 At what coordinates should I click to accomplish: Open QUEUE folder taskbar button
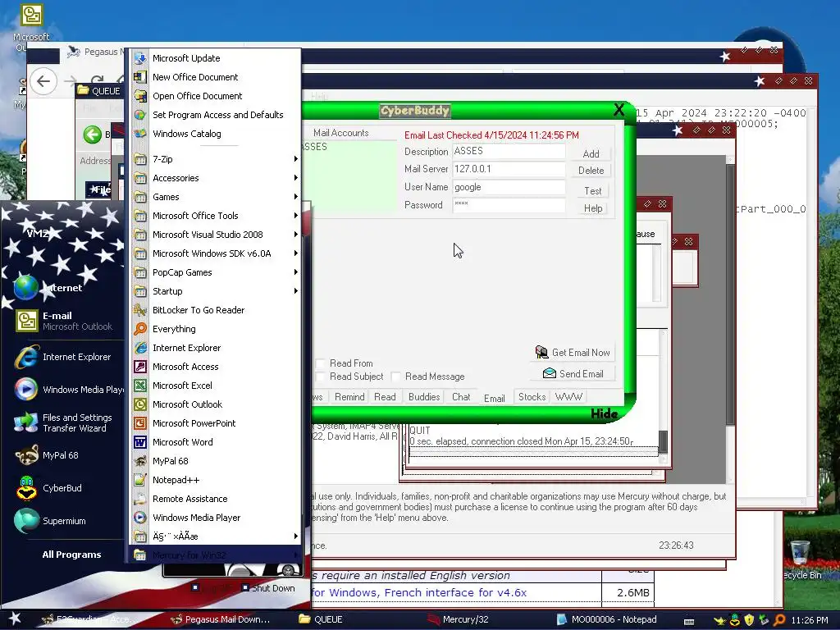click(x=326, y=619)
